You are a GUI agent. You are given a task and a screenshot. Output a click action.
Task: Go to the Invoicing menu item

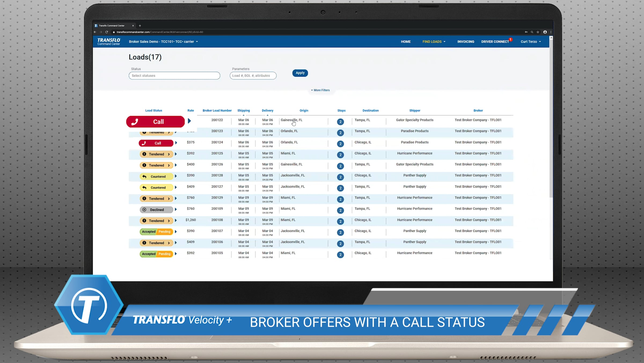click(x=466, y=42)
